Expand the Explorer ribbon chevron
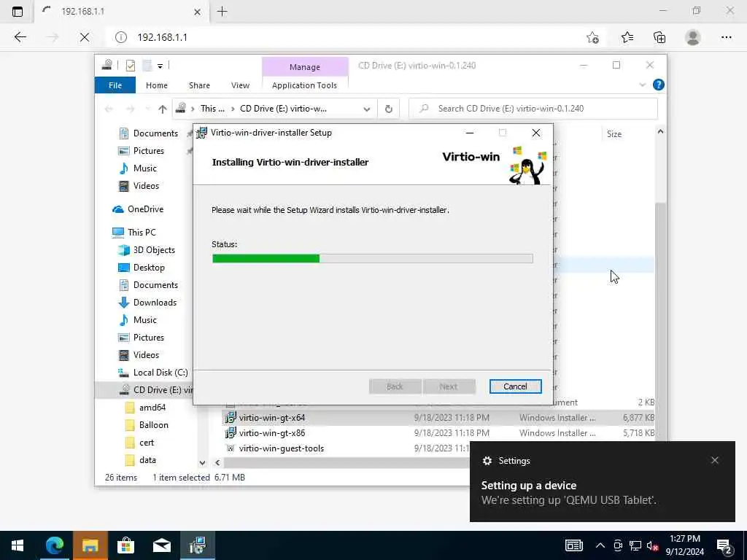Screen dimensions: 747x560 click(x=642, y=85)
